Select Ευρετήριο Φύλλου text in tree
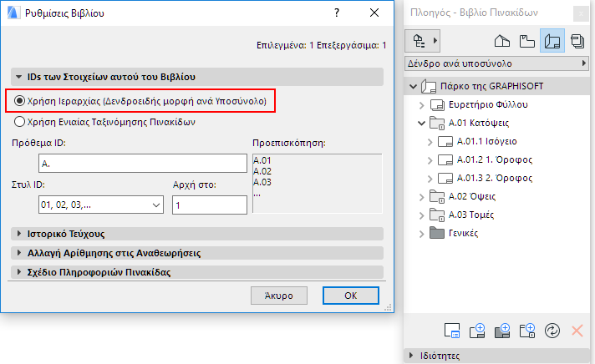Screen dimensions: 595x364 pyautogui.click(x=488, y=104)
